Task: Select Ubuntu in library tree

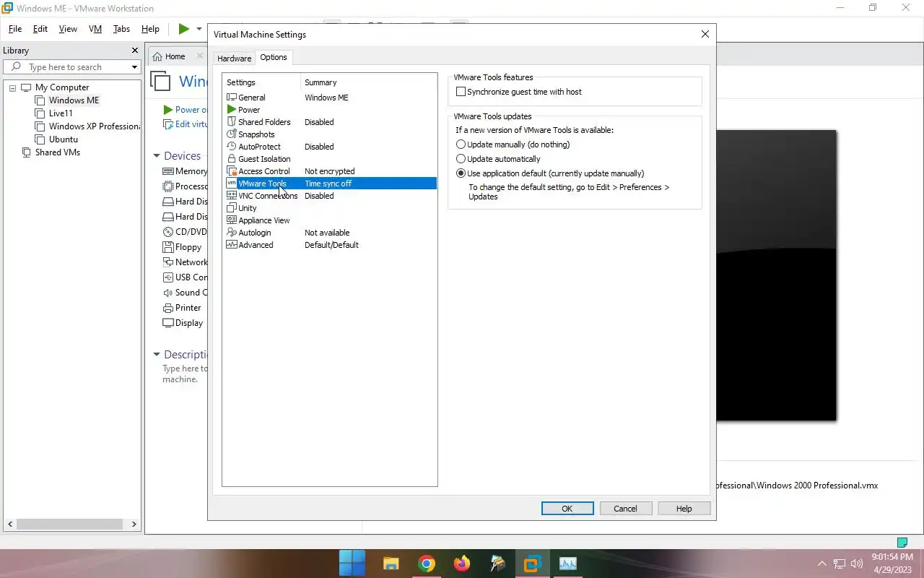Action: (64, 139)
